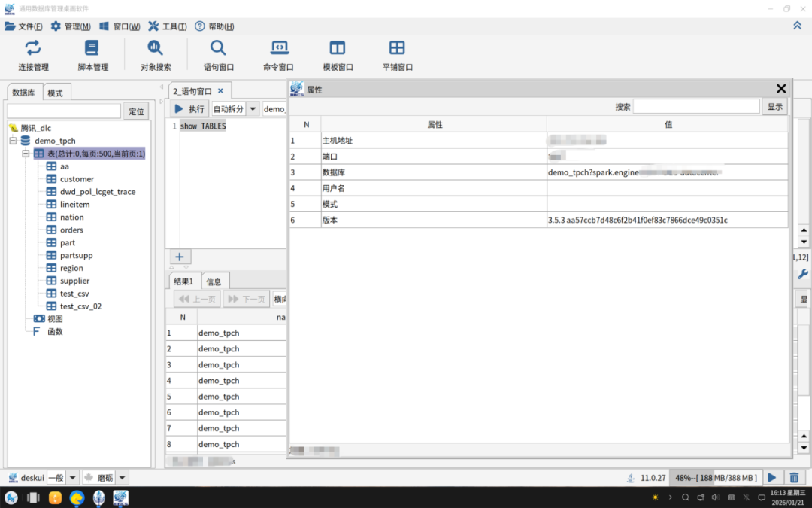Close the 属性 properties dialog
Image resolution: width=812 pixels, height=508 pixels.
pyautogui.click(x=781, y=89)
